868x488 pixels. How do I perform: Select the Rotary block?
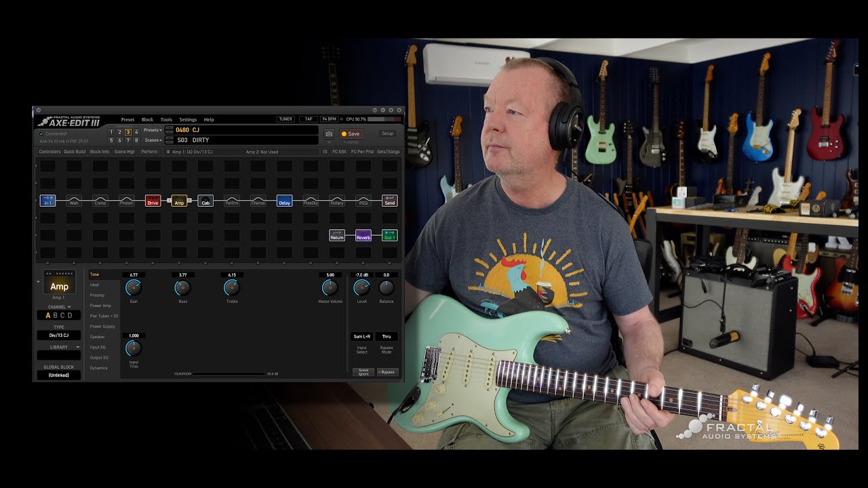[x=337, y=201]
